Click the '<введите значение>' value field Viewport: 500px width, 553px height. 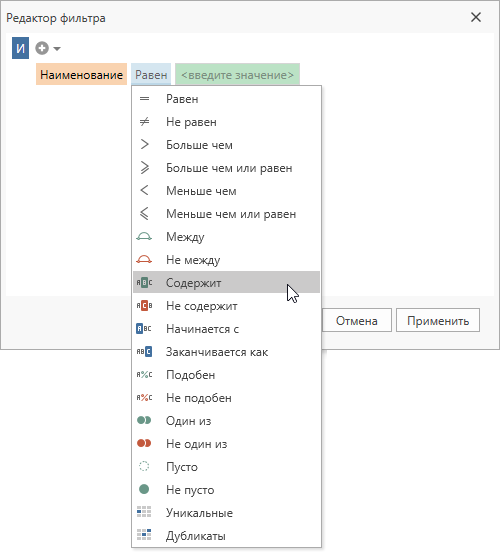(237, 74)
